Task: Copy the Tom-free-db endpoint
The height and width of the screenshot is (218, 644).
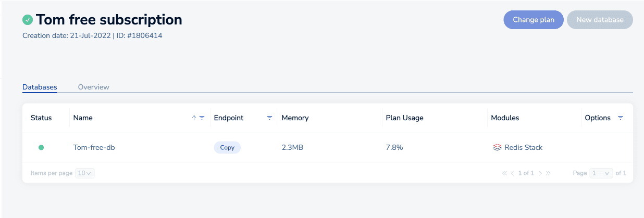Action: (227, 148)
